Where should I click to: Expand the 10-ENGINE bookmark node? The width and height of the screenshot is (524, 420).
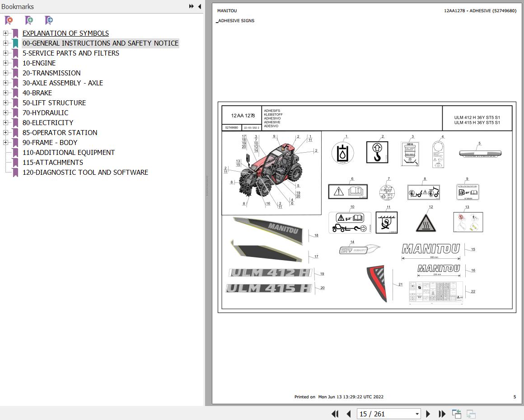[5, 63]
